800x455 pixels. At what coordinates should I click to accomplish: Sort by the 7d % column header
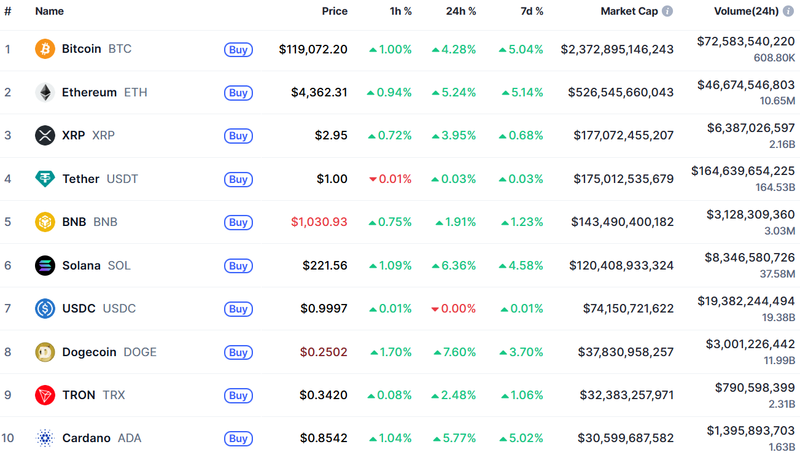(x=531, y=11)
